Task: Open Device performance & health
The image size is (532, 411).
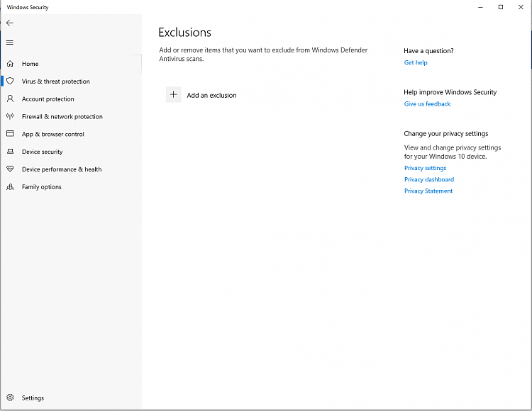Action: 62,169
